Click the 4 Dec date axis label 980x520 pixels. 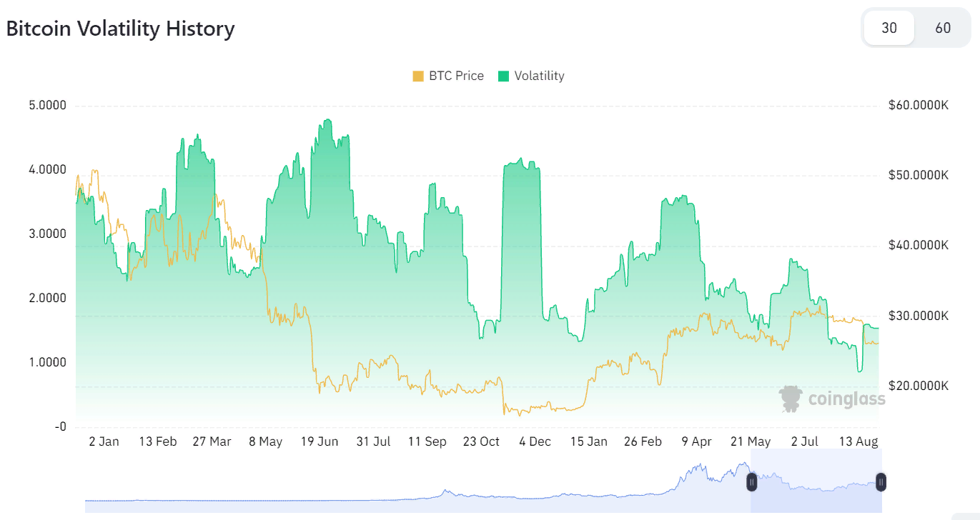point(535,441)
